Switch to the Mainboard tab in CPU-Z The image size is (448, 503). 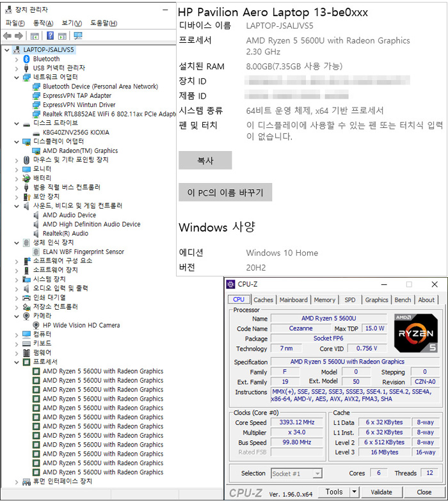click(293, 300)
